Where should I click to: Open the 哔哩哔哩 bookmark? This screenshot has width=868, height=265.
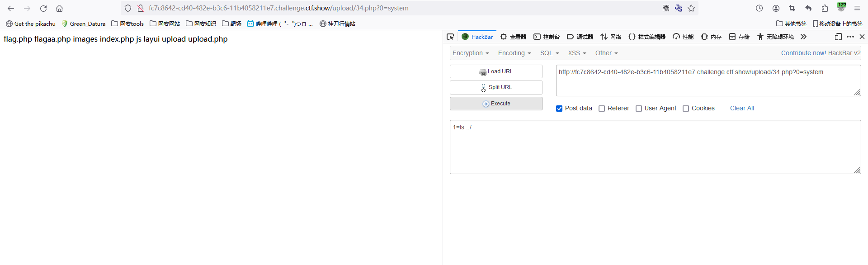click(x=280, y=24)
